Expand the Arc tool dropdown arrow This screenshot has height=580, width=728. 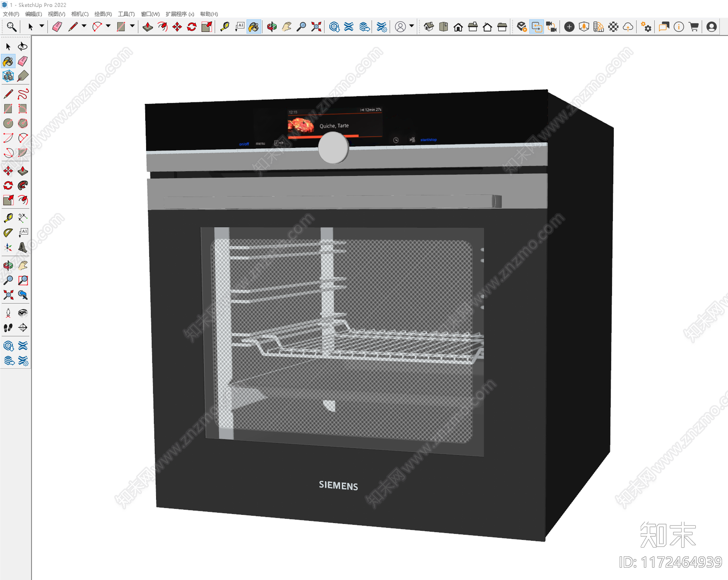tap(108, 26)
